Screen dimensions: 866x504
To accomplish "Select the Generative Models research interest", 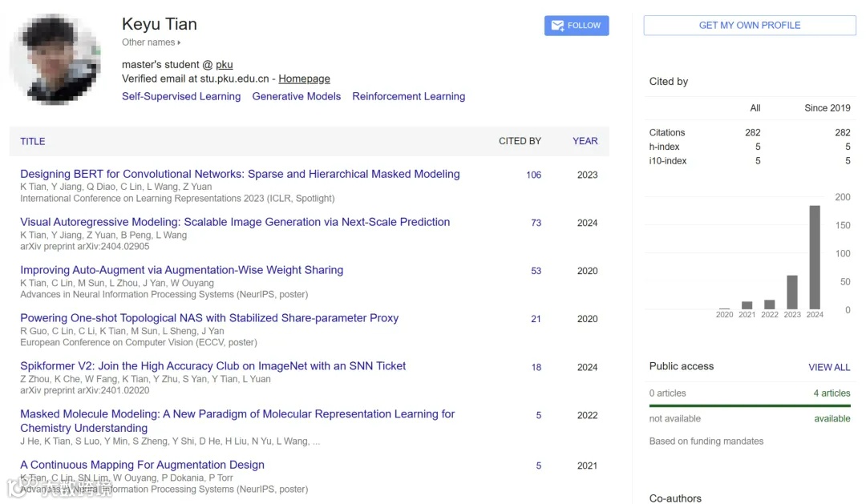I will [297, 96].
